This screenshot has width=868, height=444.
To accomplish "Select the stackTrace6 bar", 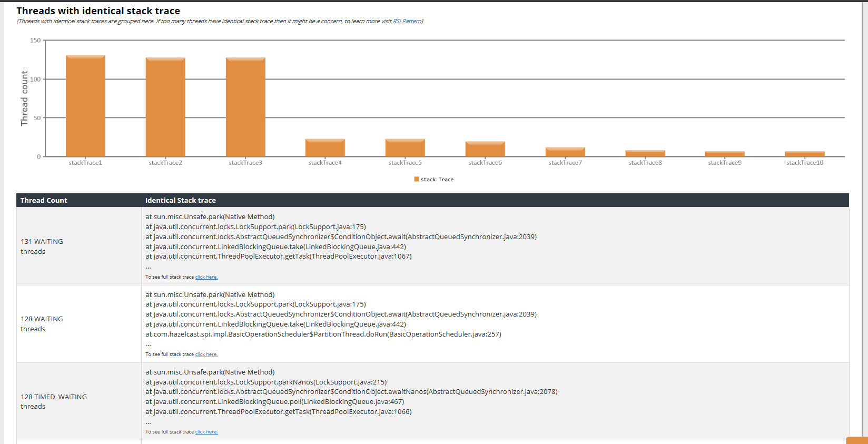I will coord(485,149).
